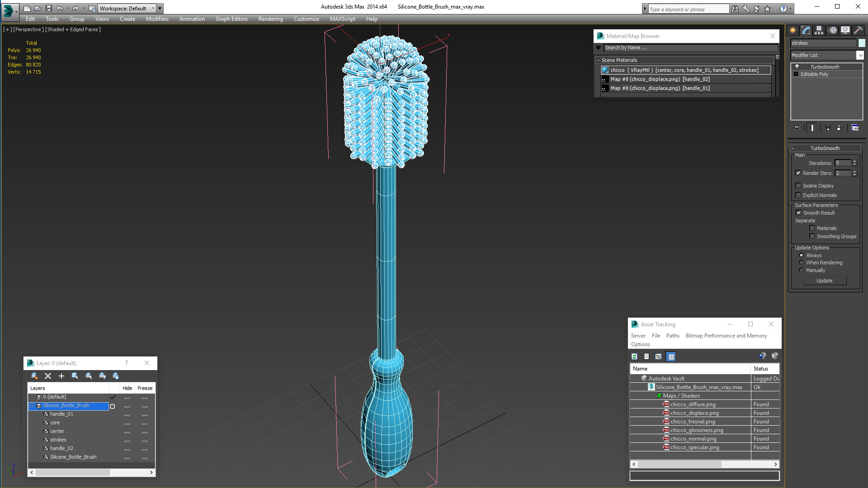Click Hide/Unhide All Layers icon in Layer dialog
Screen dimensions: 868x488
(x=102, y=376)
